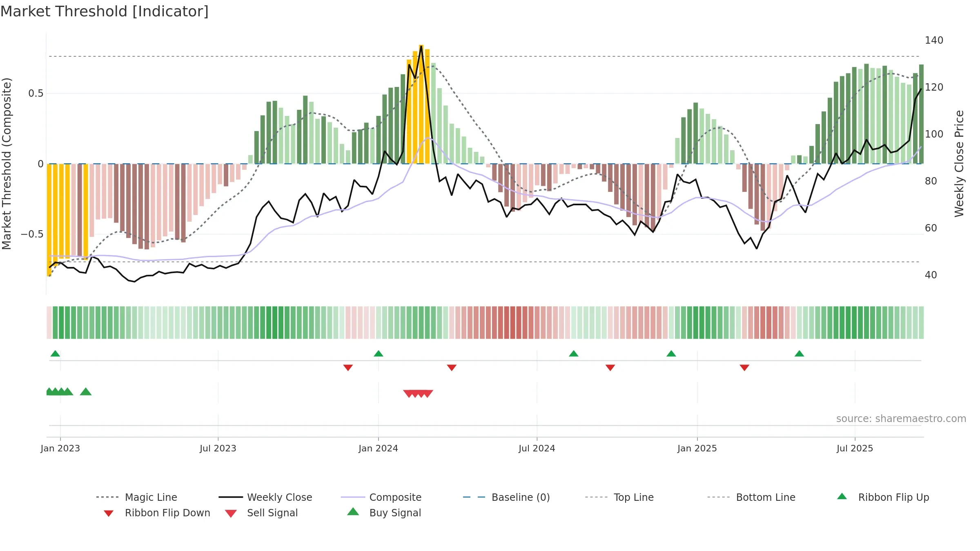Click the Buy Signal legend triangle icon

[x=353, y=511]
